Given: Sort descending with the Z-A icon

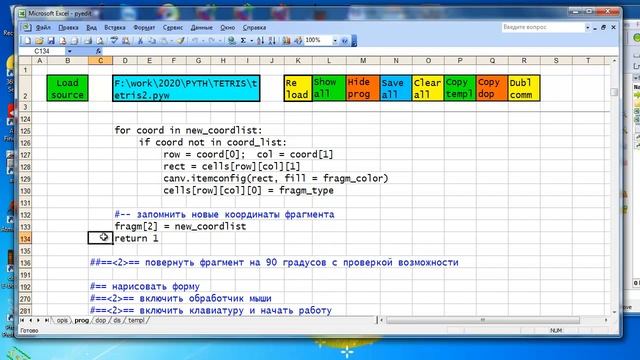Looking at the screenshot, I should coord(272,40).
